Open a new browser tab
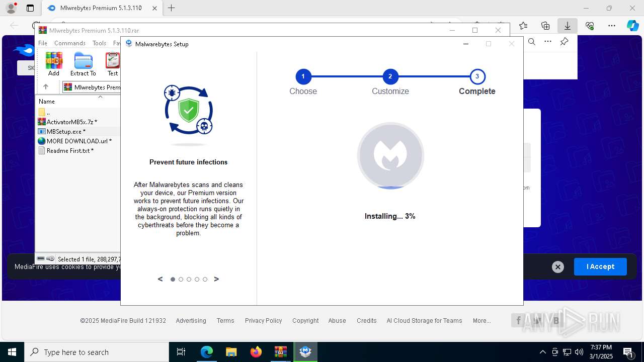Image resolution: width=644 pixels, height=362 pixels. tap(171, 8)
